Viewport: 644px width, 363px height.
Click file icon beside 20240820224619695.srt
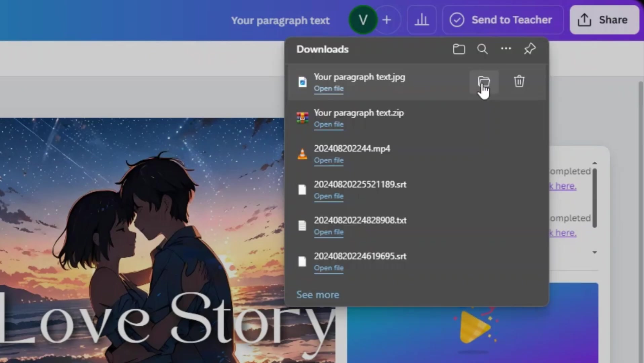coord(302,261)
